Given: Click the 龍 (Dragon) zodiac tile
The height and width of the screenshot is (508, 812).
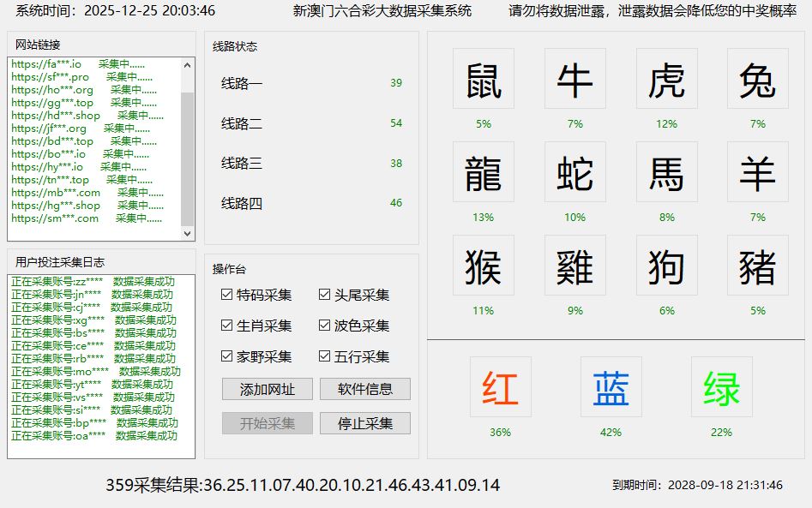Looking at the screenshot, I should pyautogui.click(x=484, y=171).
